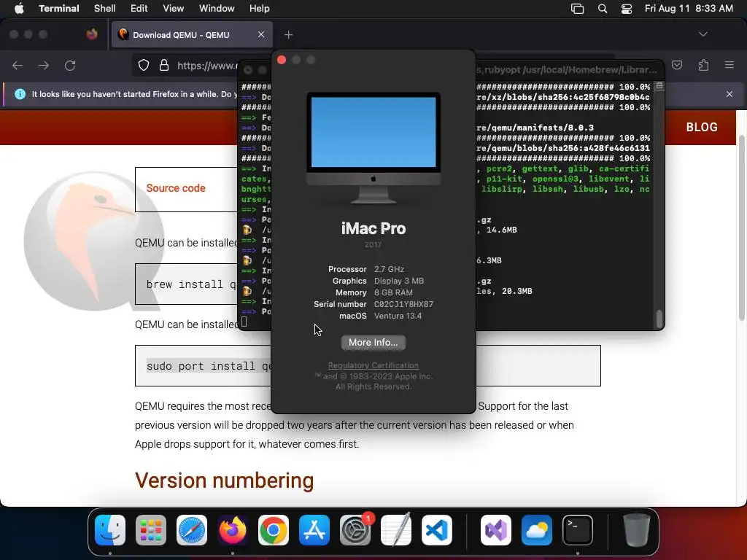Click the macOS Ventura 13.4 version text

click(398, 316)
